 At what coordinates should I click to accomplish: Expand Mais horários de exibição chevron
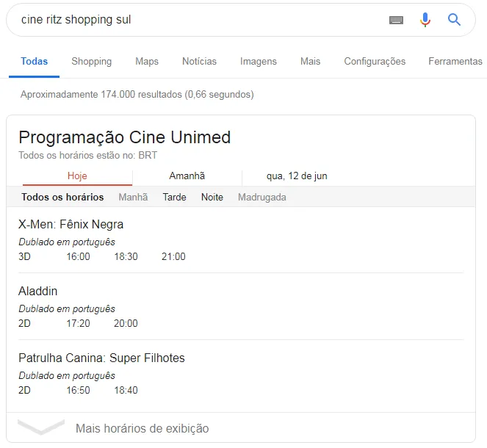pos(41,427)
